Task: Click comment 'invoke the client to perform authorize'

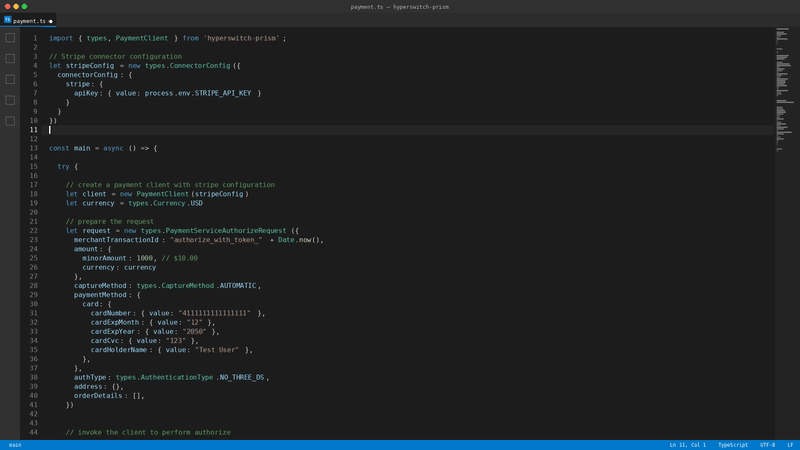Action: coord(154,433)
